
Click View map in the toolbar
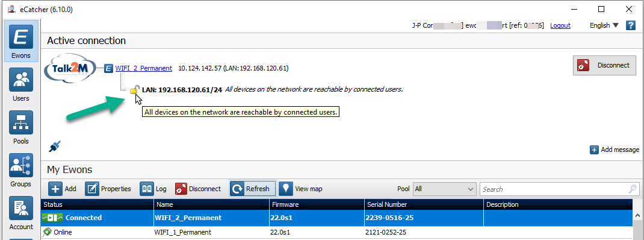[301, 189]
